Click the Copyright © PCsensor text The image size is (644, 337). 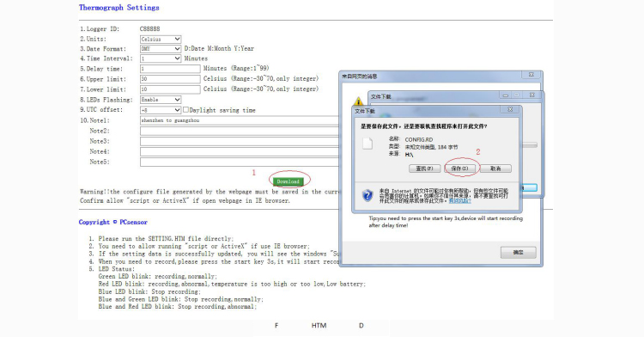(x=113, y=222)
